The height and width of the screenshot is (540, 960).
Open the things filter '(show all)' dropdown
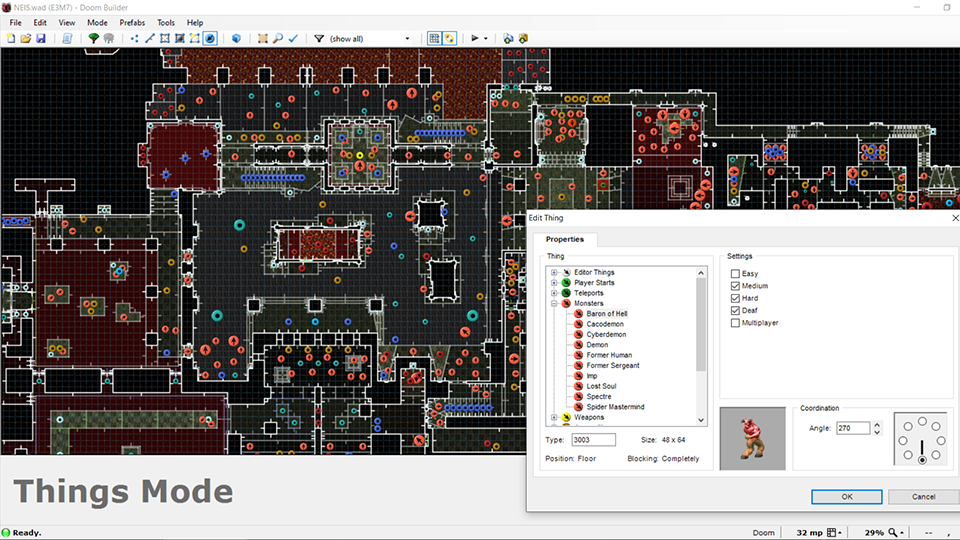coord(370,39)
